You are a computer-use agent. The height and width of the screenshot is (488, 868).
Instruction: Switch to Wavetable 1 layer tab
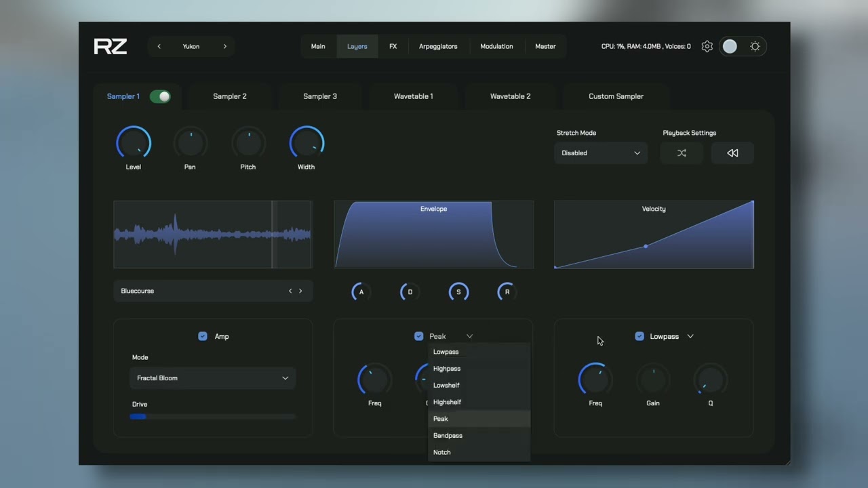(x=414, y=96)
